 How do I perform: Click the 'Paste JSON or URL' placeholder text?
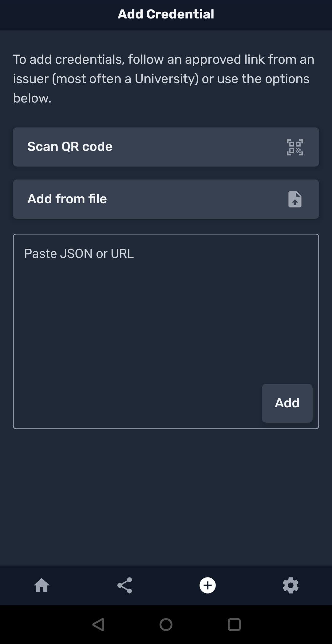pyautogui.click(x=79, y=254)
